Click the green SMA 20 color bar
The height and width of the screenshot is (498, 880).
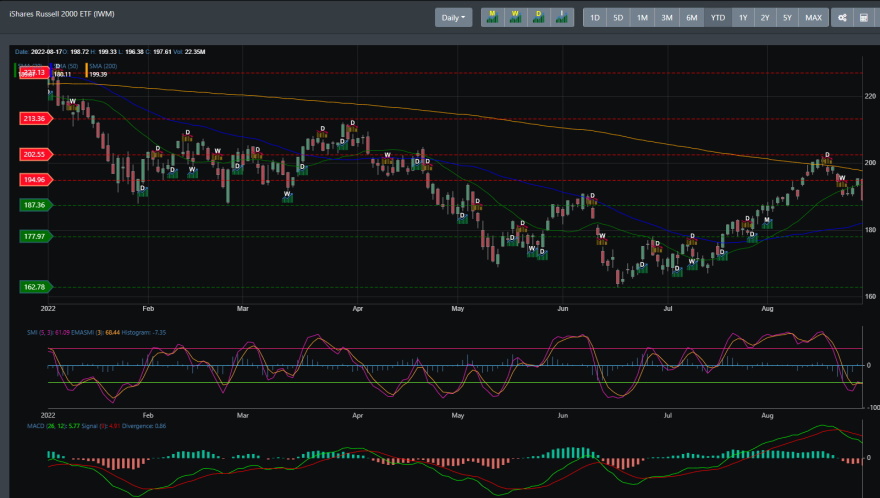click(x=15, y=70)
